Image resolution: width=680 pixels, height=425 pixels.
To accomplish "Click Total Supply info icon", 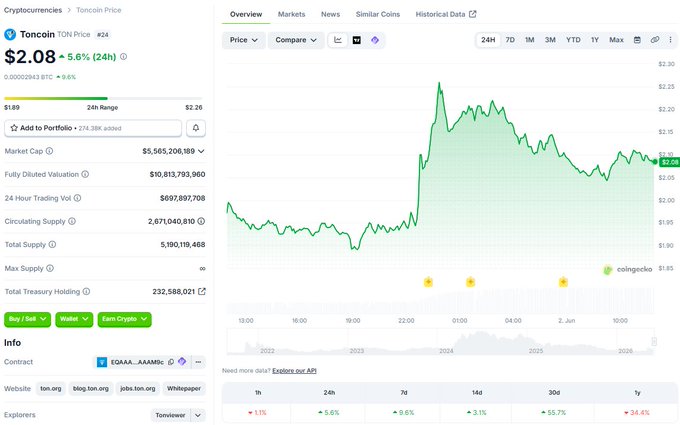I will [52, 245].
